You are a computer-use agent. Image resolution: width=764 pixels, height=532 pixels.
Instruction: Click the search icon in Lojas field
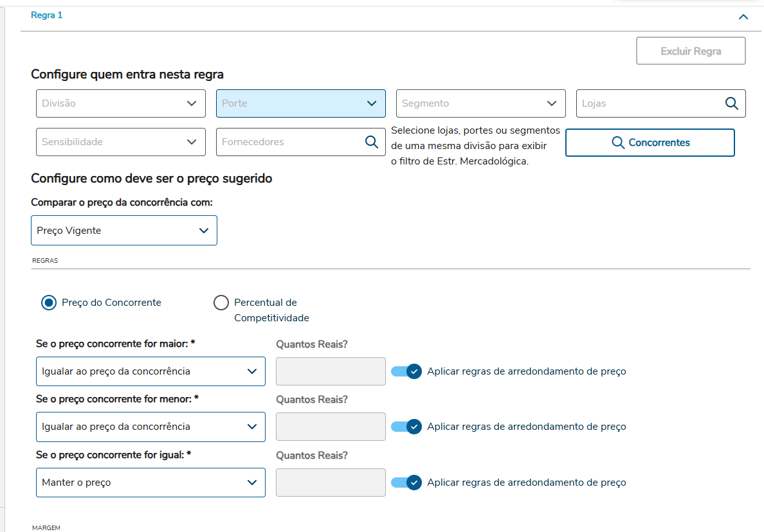click(x=731, y=103)
